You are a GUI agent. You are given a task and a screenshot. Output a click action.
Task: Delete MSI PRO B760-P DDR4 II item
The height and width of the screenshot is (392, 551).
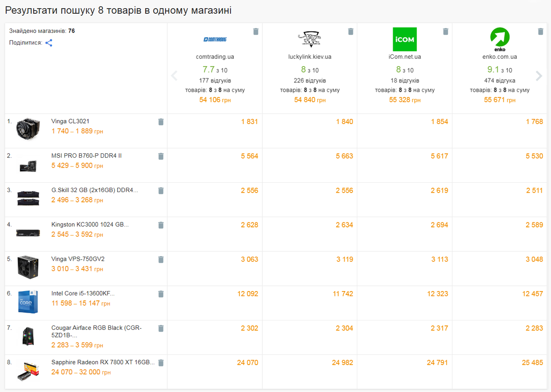coord(161,156)
